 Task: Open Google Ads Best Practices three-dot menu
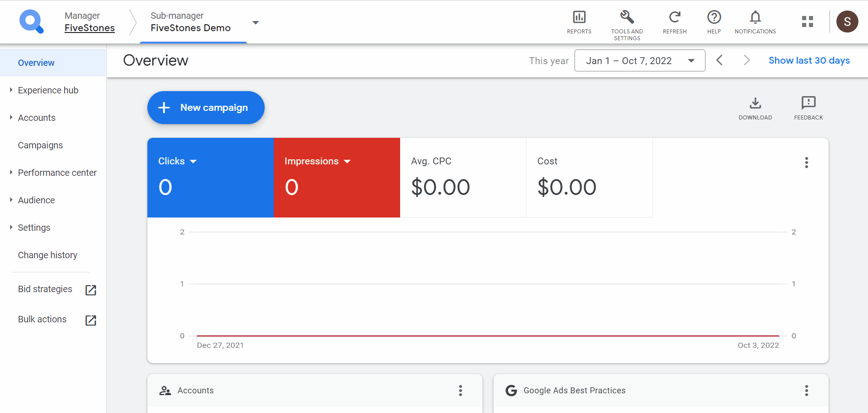pyautogui.click(x=807, y=391)
